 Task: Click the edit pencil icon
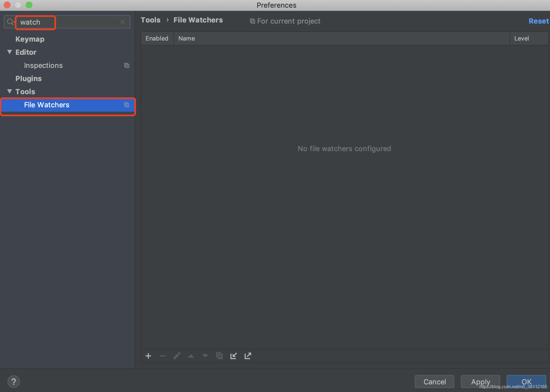tap(177, 356)
